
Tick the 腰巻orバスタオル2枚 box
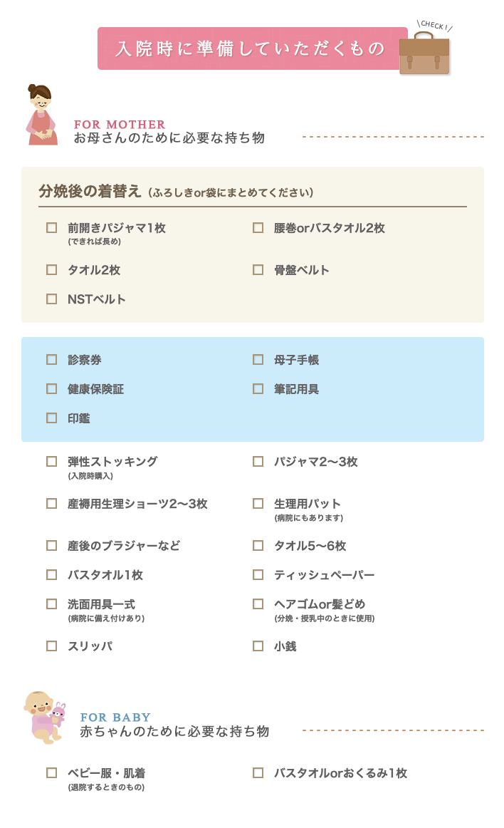point(258,227)
